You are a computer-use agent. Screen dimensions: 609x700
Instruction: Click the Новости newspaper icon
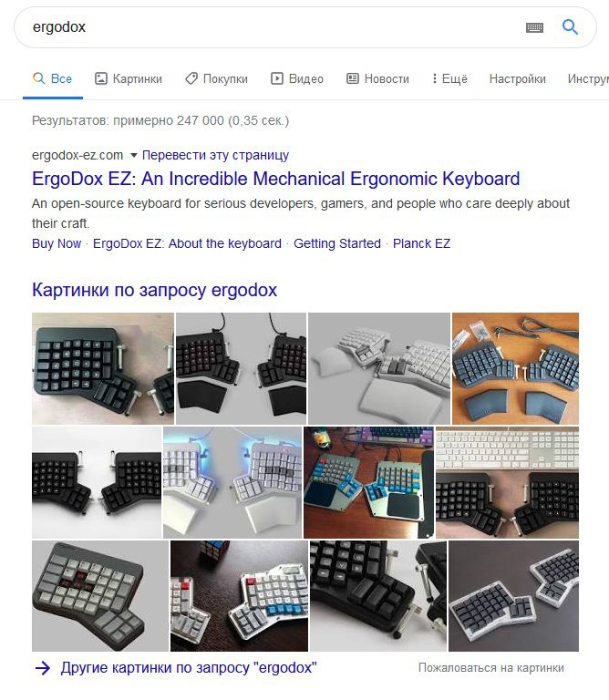353,78
